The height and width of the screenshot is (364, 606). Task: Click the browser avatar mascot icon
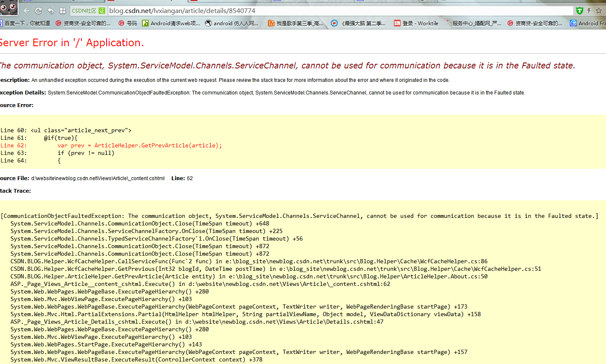8,8
